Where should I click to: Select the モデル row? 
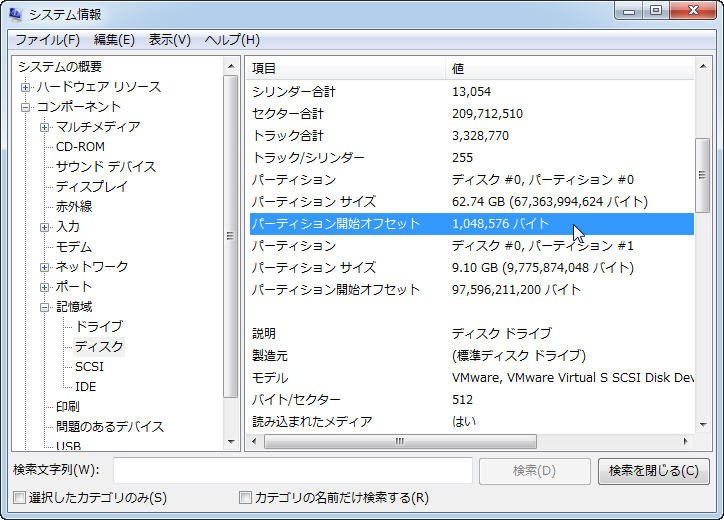[x=471, y=378]
